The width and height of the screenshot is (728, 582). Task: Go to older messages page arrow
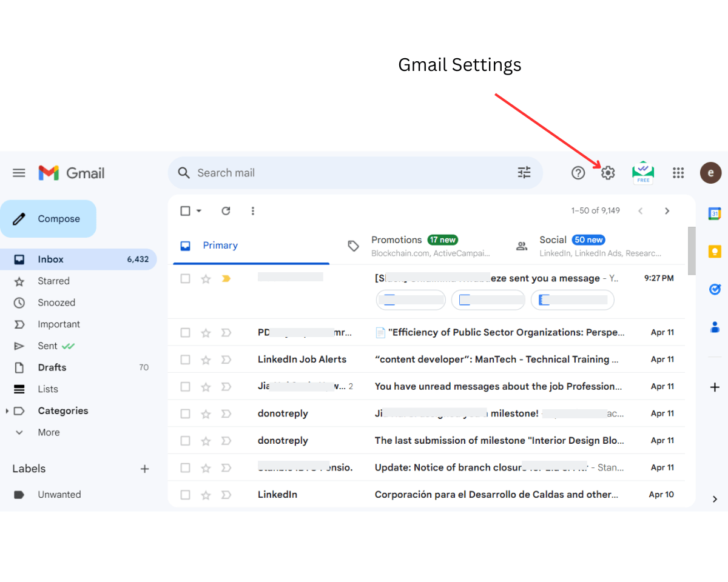pos(667,210)
